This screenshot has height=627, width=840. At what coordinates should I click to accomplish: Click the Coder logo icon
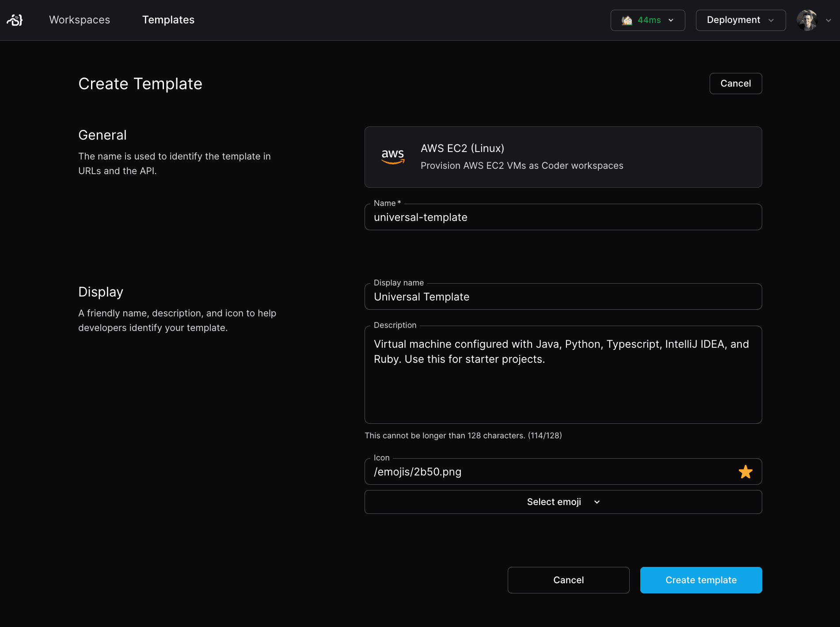click(15, 20)
